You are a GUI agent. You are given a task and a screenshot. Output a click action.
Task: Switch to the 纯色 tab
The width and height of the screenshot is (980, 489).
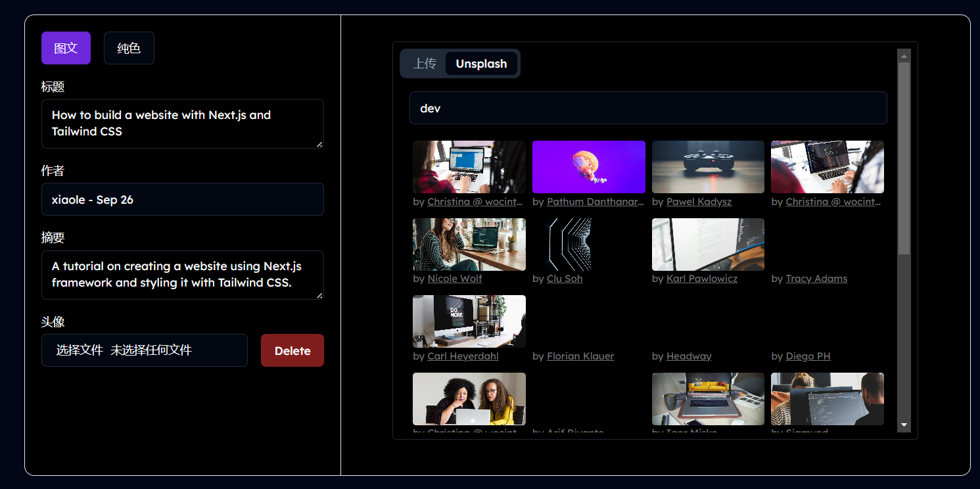(x=129, y=48)
